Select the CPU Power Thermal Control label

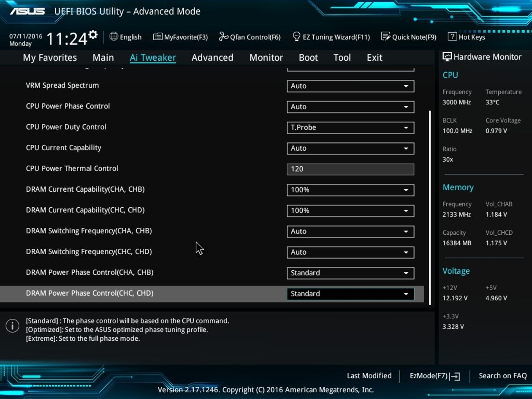tap(72, 168)
